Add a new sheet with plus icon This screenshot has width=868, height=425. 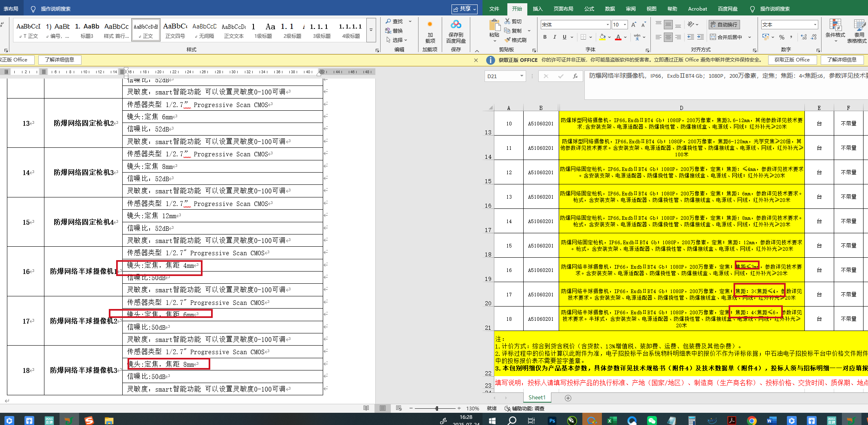click(568, 398)
